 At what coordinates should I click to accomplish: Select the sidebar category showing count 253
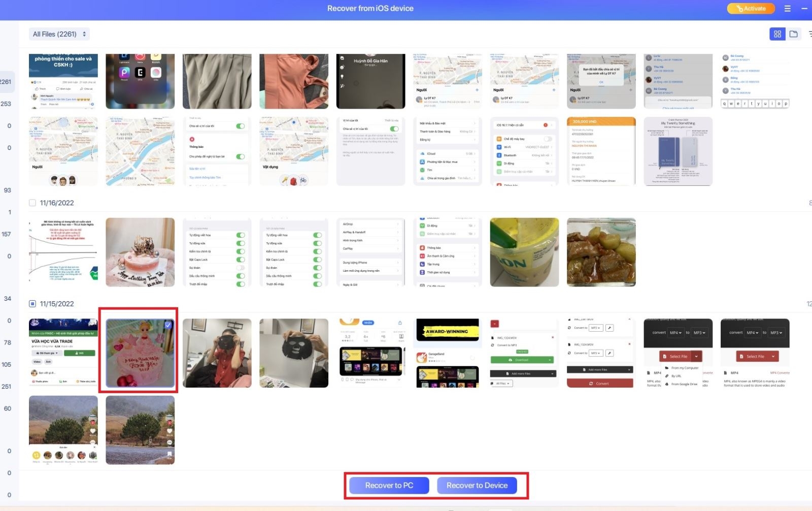(x=6, y=104)
